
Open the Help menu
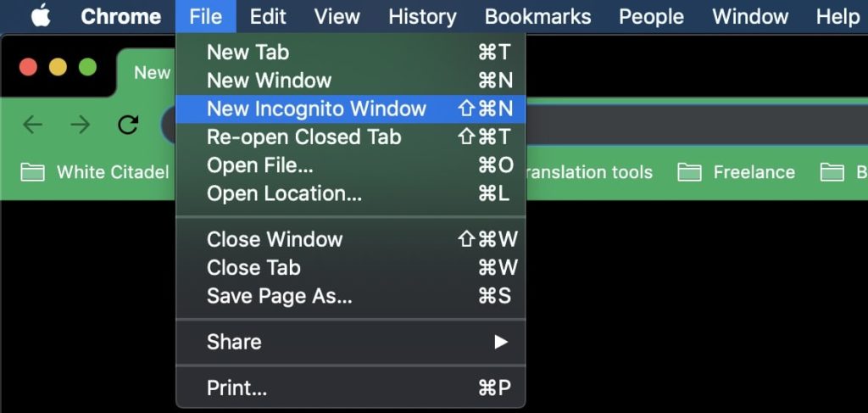click(837, 17)
